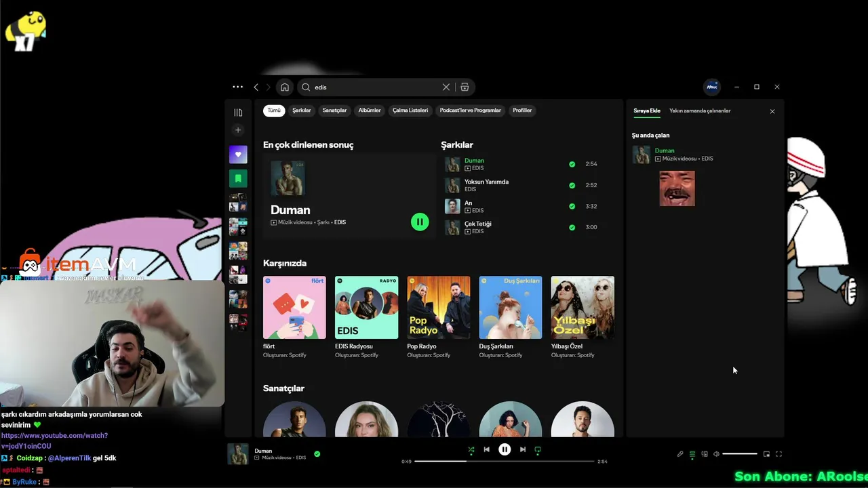Viewport: 868px width, 488px height.
Task: Clear the search field with the X
Action: click(x=446, y=87)
